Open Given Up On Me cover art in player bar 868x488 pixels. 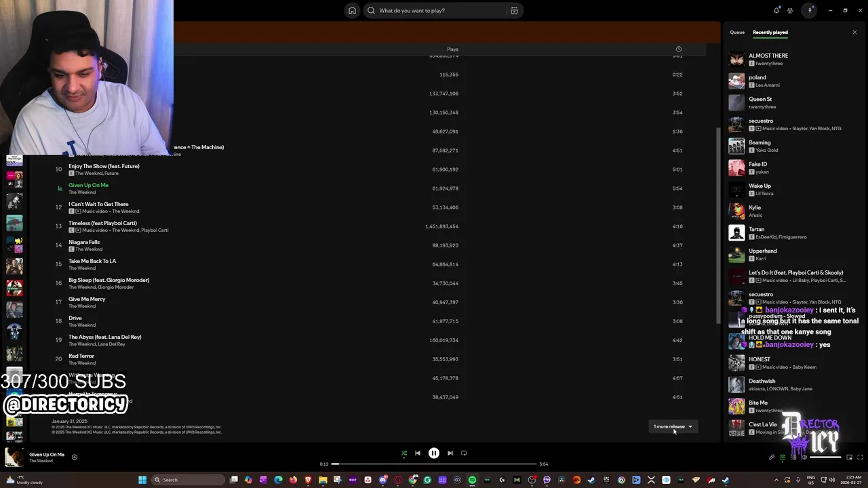14,457
